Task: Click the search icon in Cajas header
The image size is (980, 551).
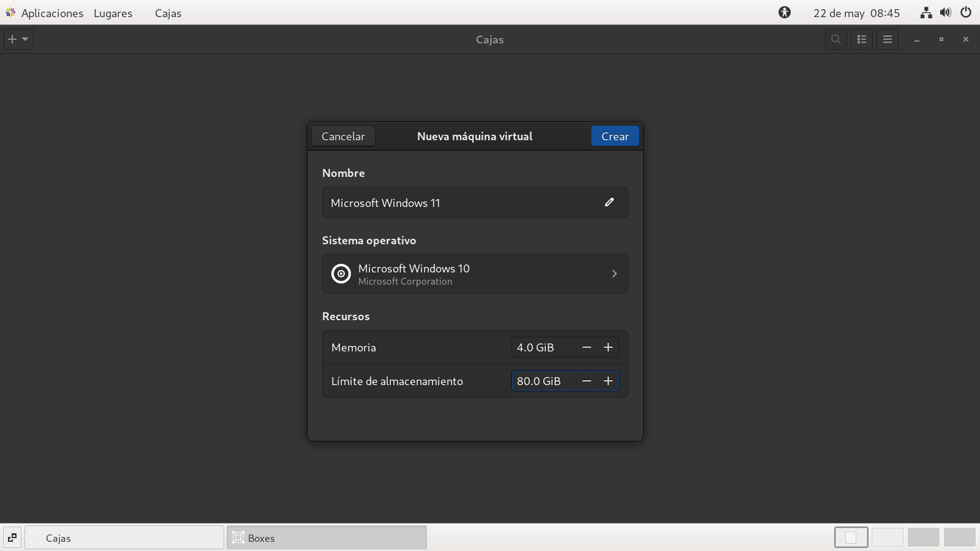Action: [x=835, y=39]
